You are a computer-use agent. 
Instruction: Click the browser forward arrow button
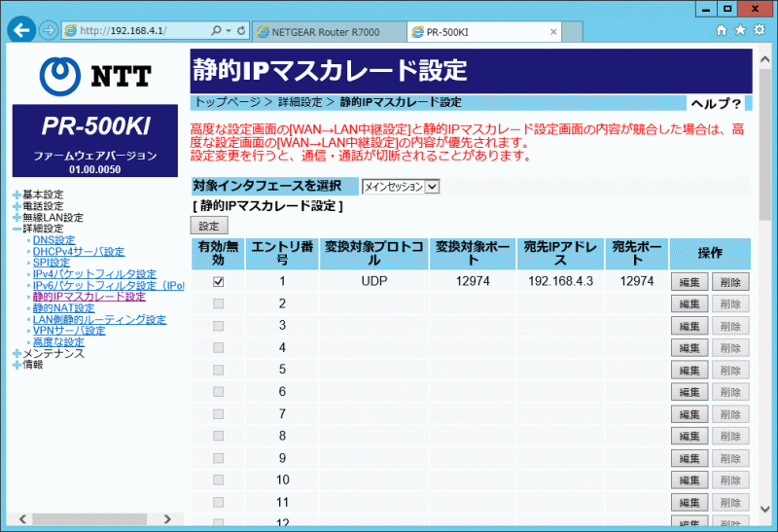(x=49, y=30)
